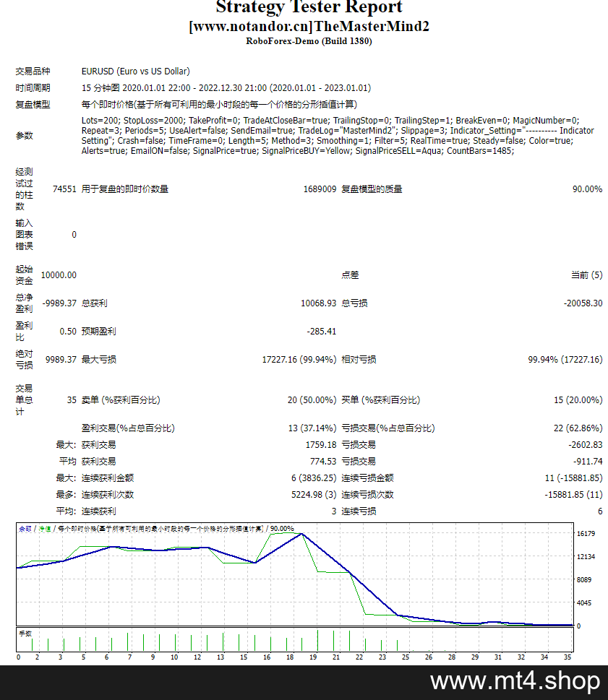Click value 5224.98 (3)
This screenshot has height=700, width=608.
click(x=314, y=495)
